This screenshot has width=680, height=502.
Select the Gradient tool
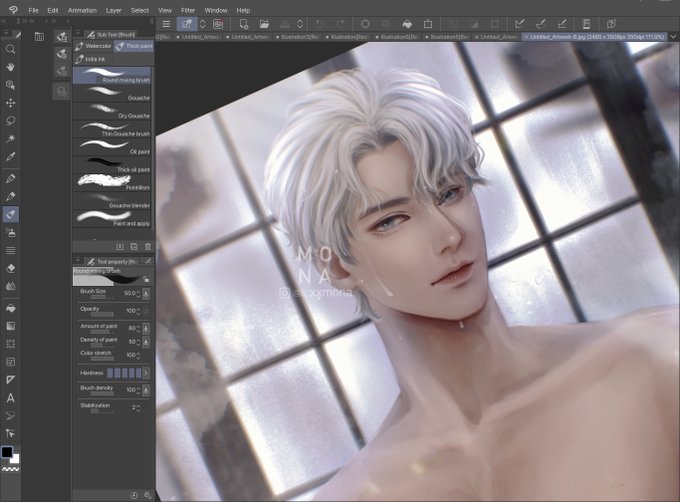(10, 326)
